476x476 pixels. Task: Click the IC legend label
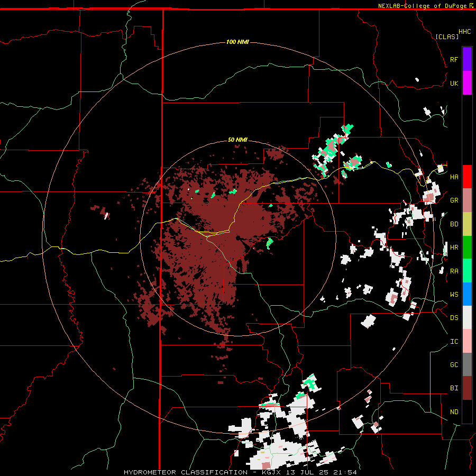pos(454,342)
